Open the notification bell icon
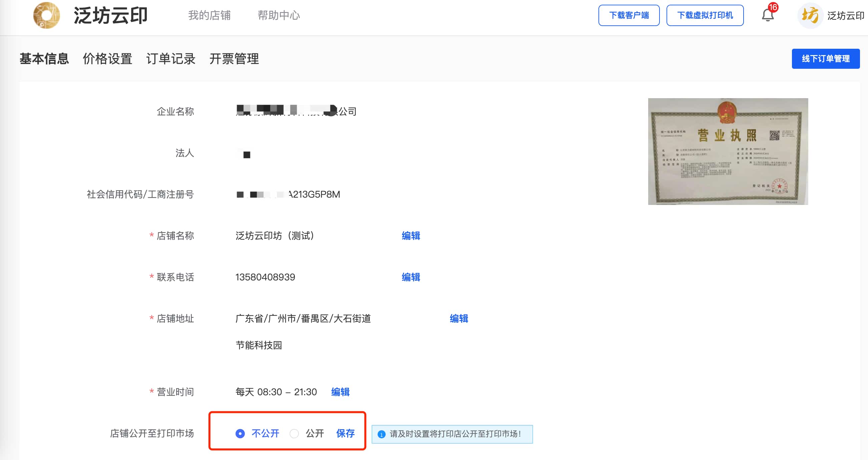 coord(768,15)
